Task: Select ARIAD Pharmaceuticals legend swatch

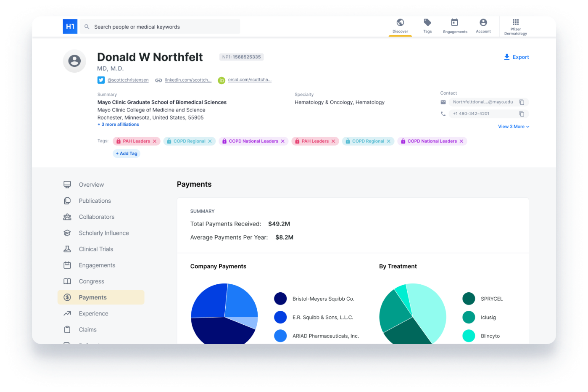Action: (x=280, y=336)
